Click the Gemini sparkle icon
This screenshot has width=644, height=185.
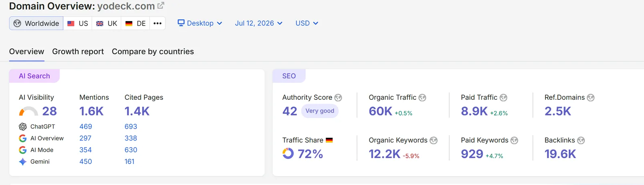[23, 162]
